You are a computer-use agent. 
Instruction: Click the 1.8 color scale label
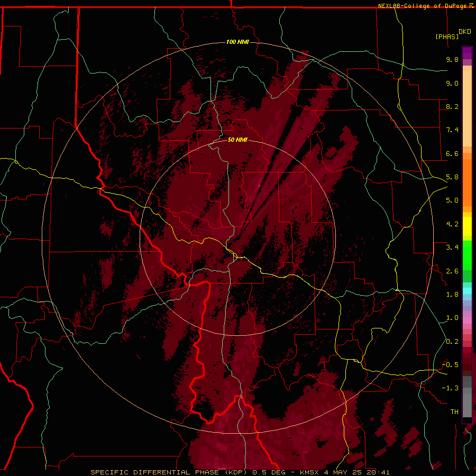(x=452, y=295)
